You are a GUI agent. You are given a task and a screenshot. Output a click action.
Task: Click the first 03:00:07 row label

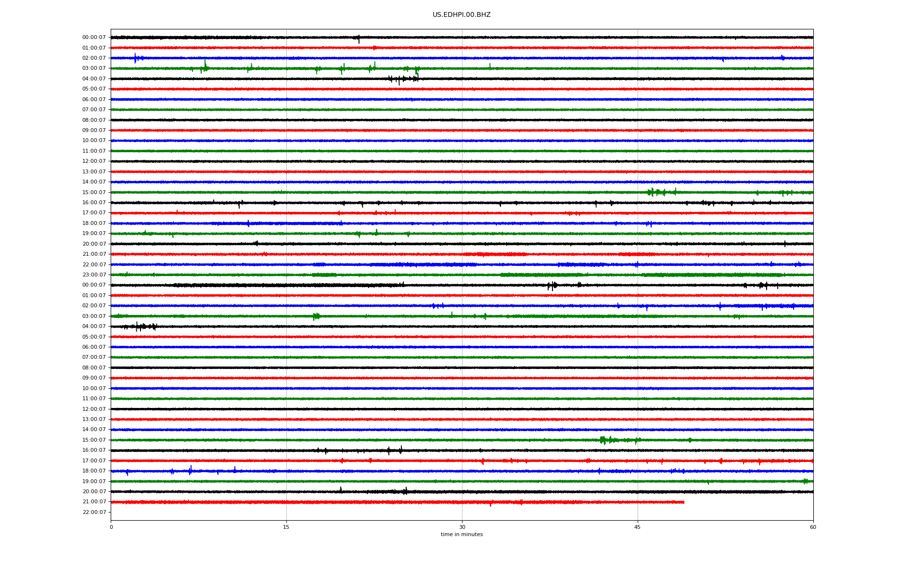tap(94, 68)
